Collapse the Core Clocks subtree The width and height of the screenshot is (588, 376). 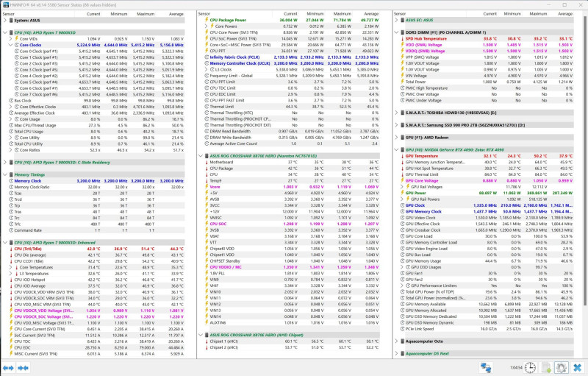(10, 45)
